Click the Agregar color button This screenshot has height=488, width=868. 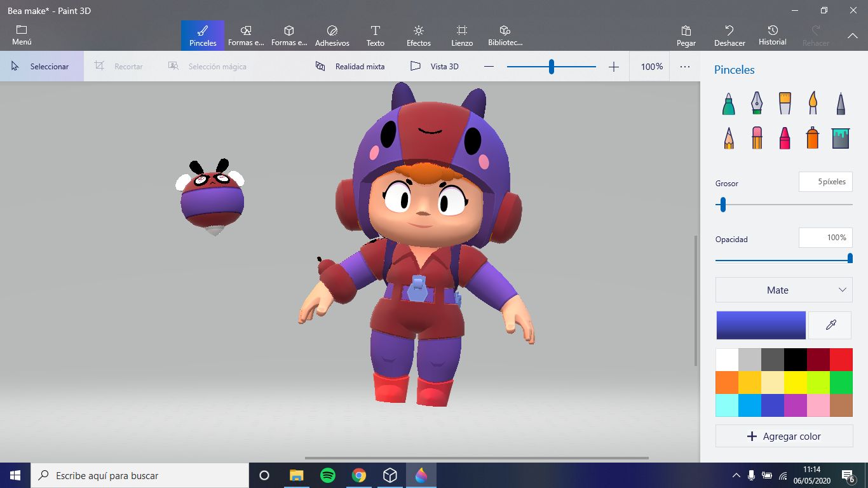coord(783,436)
